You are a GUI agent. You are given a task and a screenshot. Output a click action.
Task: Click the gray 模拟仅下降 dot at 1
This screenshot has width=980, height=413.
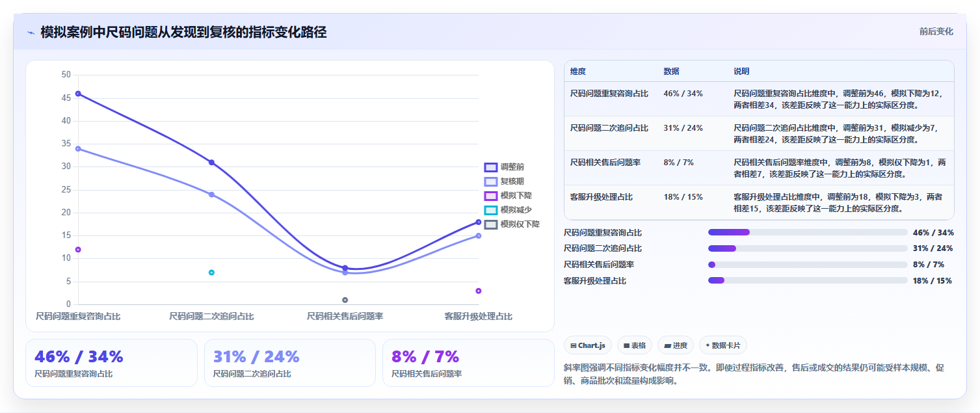click(345, 300)
